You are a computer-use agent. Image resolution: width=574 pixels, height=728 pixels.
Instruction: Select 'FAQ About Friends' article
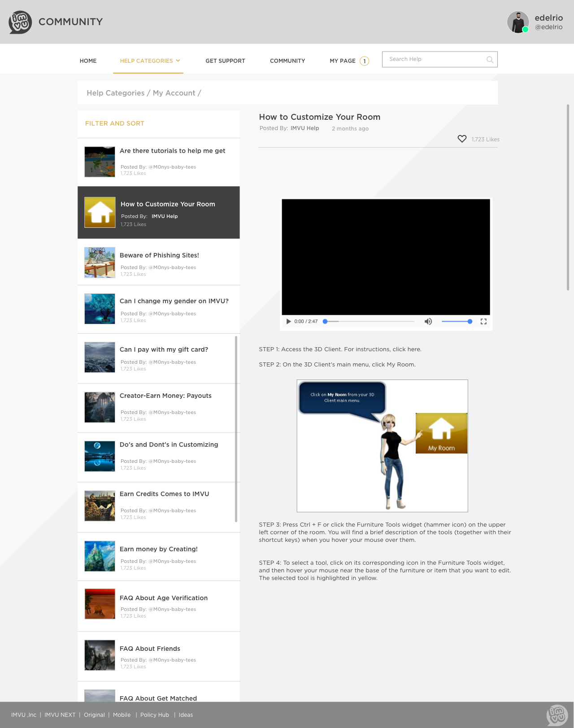click(x=150, y=649)
